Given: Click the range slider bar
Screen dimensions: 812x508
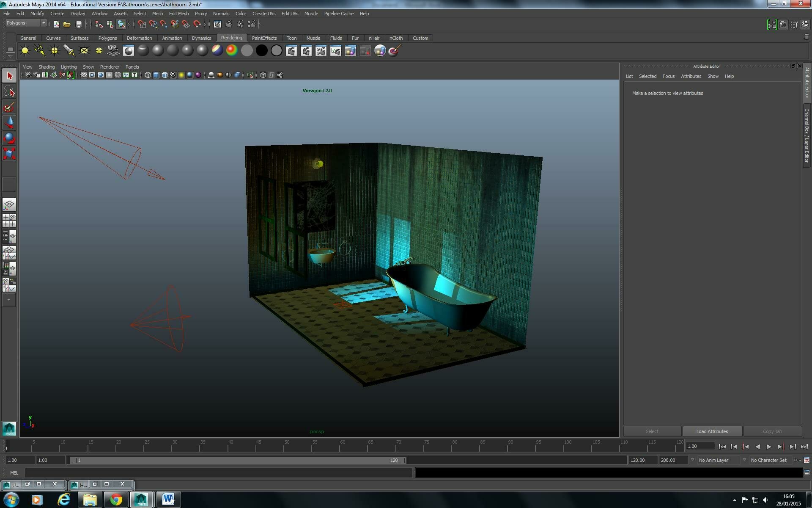Looking at the screenshot, I should pyautogui.click(x=237, y=460).
